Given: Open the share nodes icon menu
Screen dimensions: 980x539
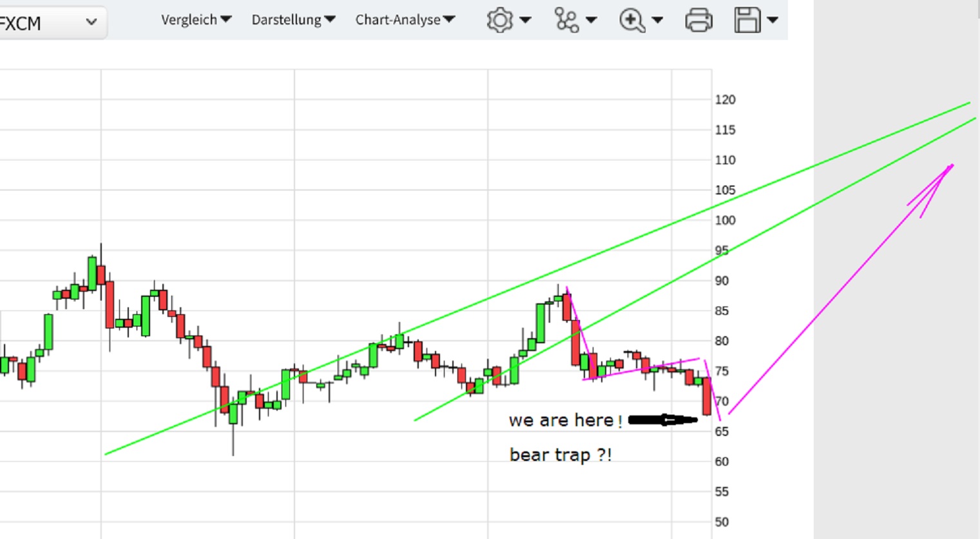Looking at the screenshot, I should point(575,20).
